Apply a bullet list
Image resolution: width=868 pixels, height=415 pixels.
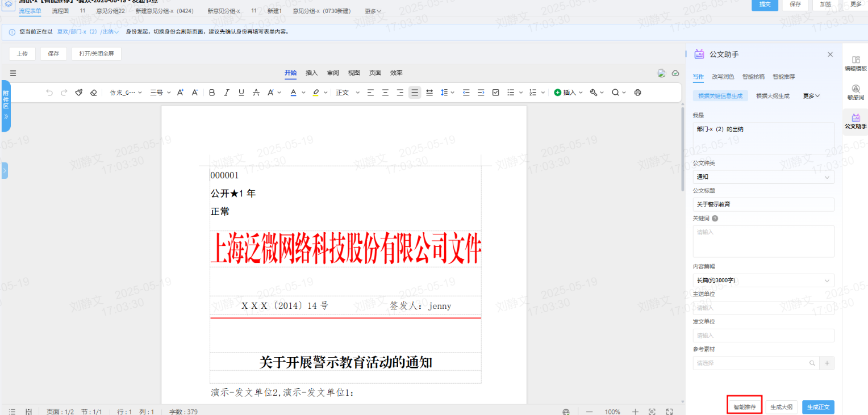[x=511, y=93]
